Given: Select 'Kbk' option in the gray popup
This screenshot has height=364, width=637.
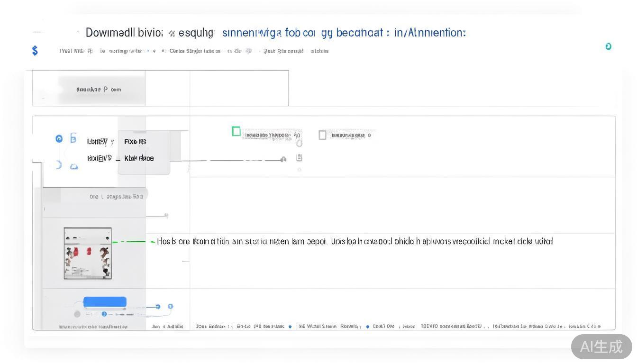Looking at the screenshot, I should coord(139,158).
